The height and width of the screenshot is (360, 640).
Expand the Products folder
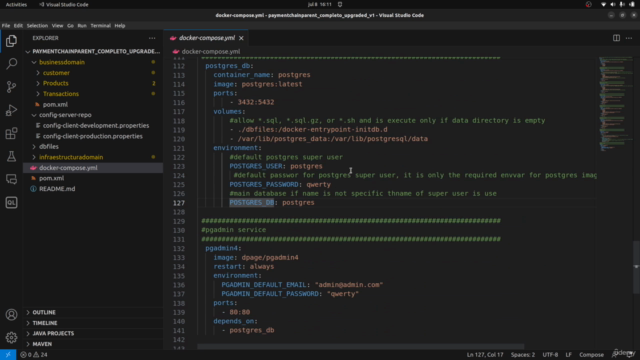(x=38, y=83)
